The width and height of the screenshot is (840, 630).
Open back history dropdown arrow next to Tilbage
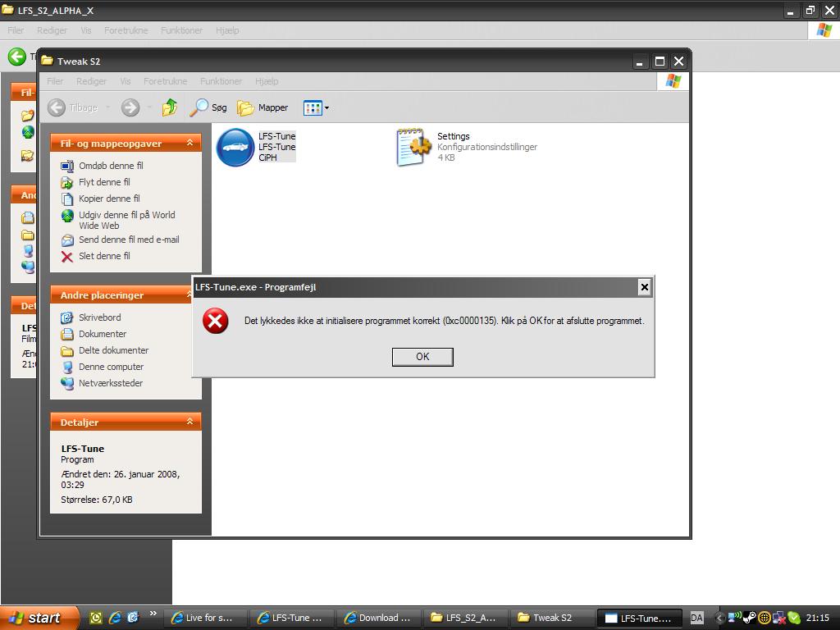[x=107, y=107]
